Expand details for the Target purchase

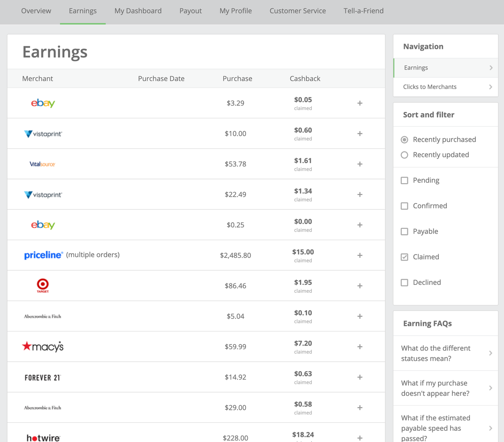(360, 285)
